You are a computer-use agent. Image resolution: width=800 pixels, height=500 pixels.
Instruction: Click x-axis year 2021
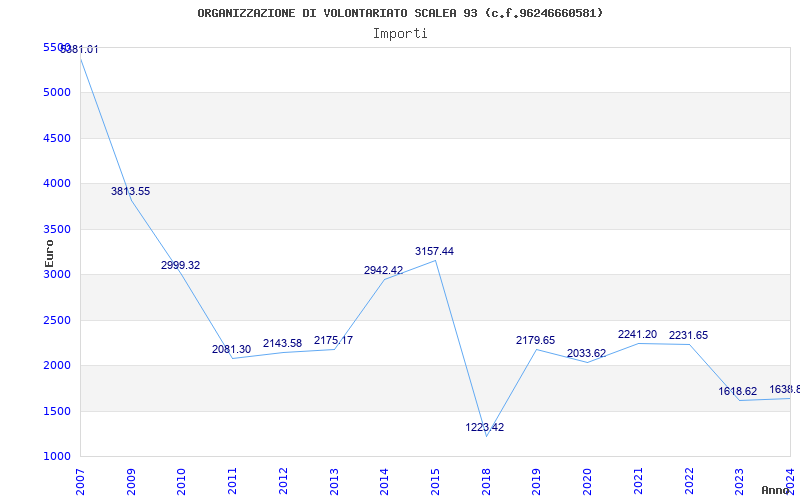point(638,482)
